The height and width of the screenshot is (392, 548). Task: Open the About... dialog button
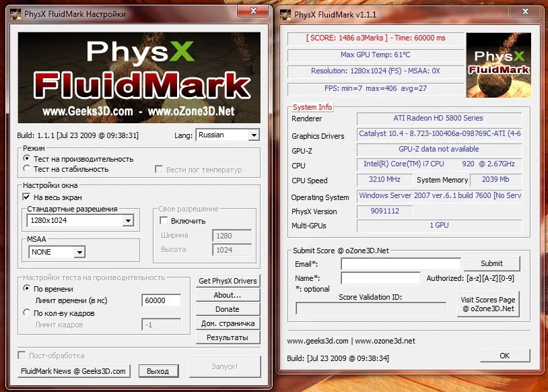(228, 295)
